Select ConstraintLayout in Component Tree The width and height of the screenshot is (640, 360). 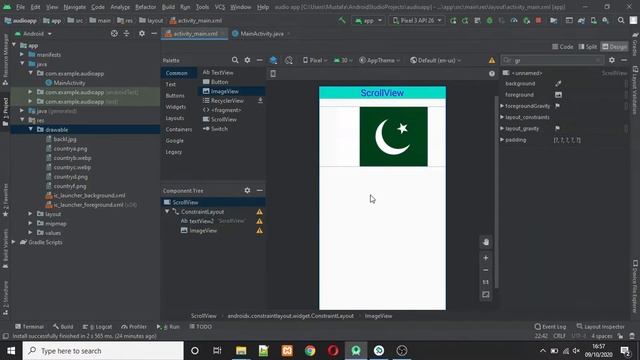[202, 212]
